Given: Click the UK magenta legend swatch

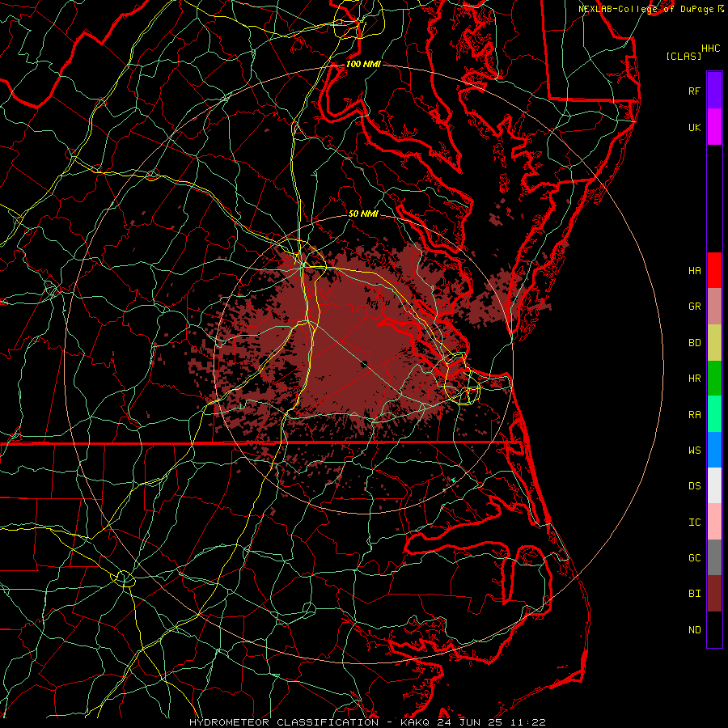Looking at the screenshot, I should (x=714, y=127).
